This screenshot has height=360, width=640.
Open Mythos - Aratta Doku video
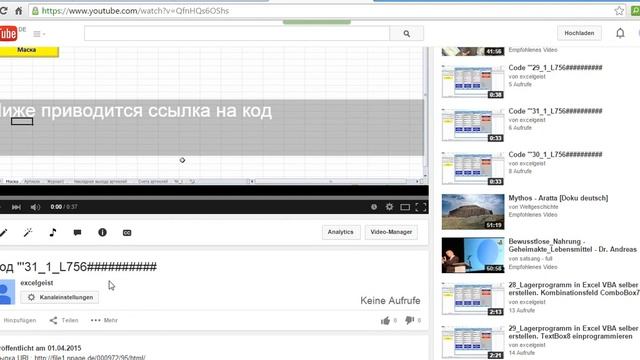[558, 198]
